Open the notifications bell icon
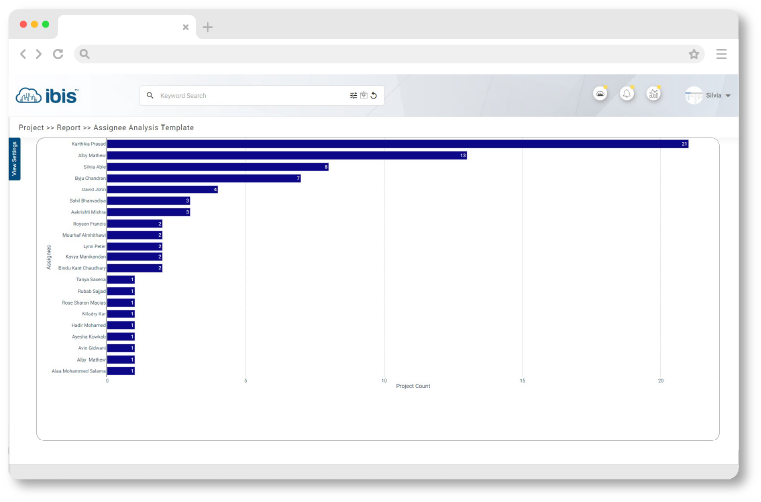The image size is (761, 502). coord(627,94)
